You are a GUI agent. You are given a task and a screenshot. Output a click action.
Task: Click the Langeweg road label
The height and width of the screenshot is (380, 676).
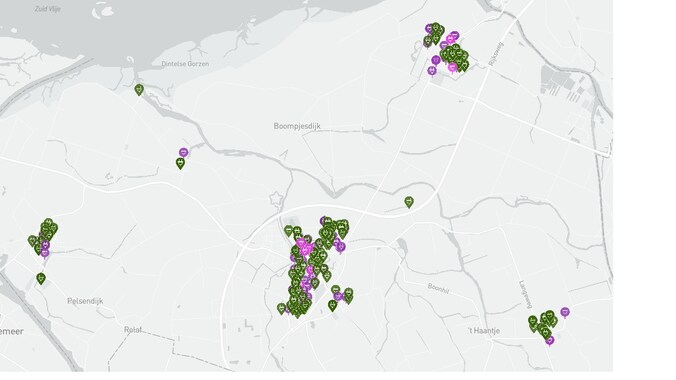[525, 294]
